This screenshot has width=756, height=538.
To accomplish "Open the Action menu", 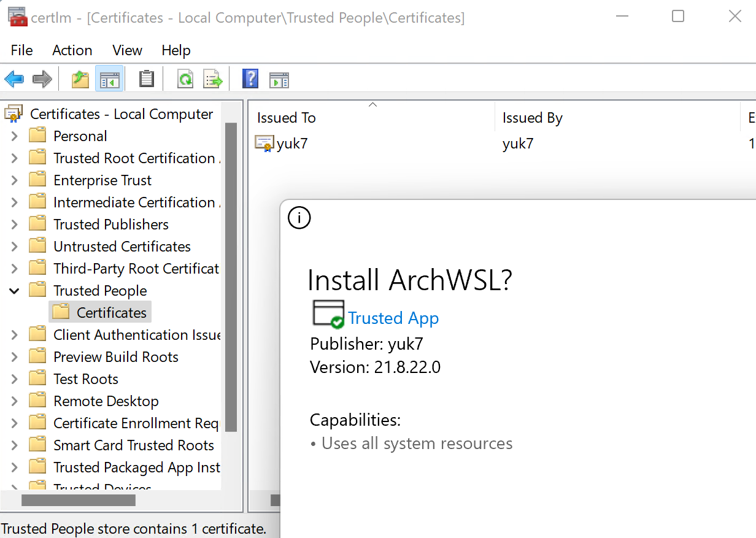I will pos(72,50).
